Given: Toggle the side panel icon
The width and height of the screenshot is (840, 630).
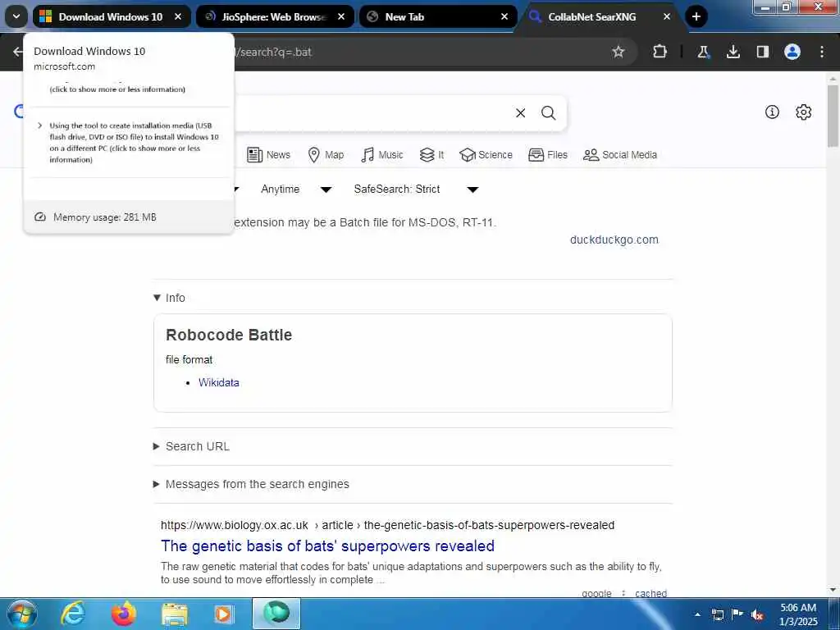Looking at the screenshot, I should (x=762, y=52).
